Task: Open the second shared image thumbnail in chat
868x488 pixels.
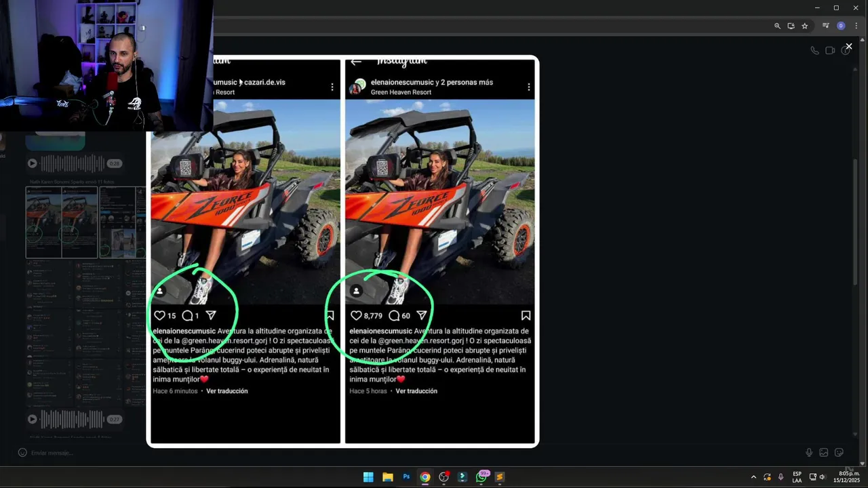Action: [x=123, y=223]
